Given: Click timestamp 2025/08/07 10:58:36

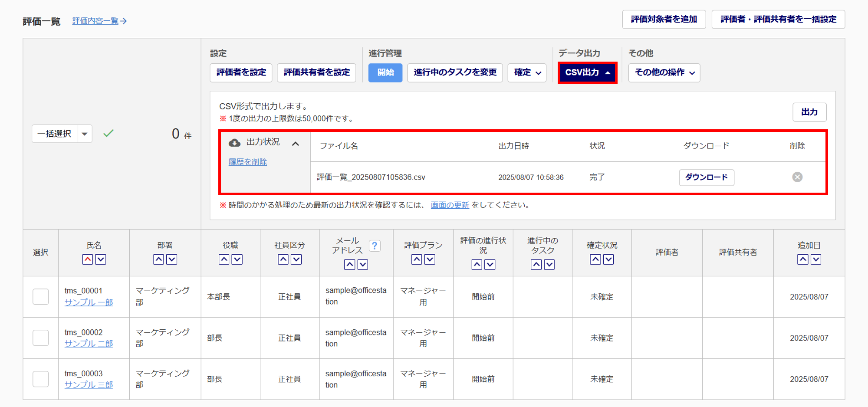Looking at the screenshot, I should pyautogui.click(x=531, y=177).
